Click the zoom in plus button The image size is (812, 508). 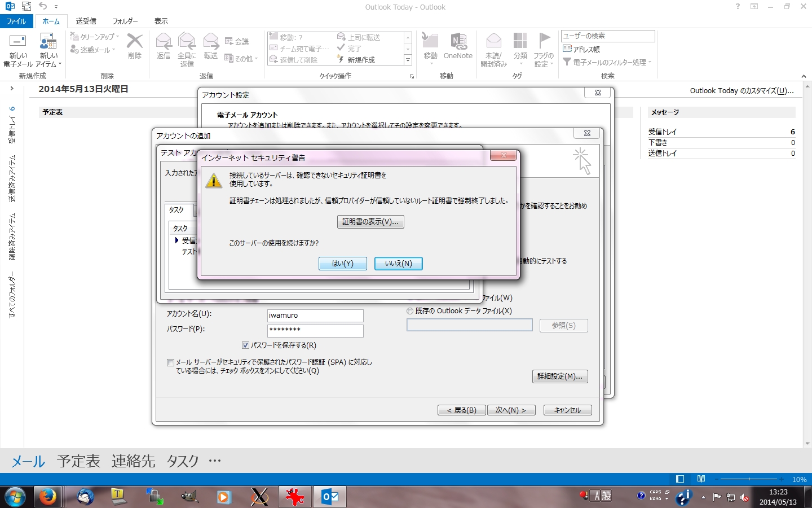782,479
